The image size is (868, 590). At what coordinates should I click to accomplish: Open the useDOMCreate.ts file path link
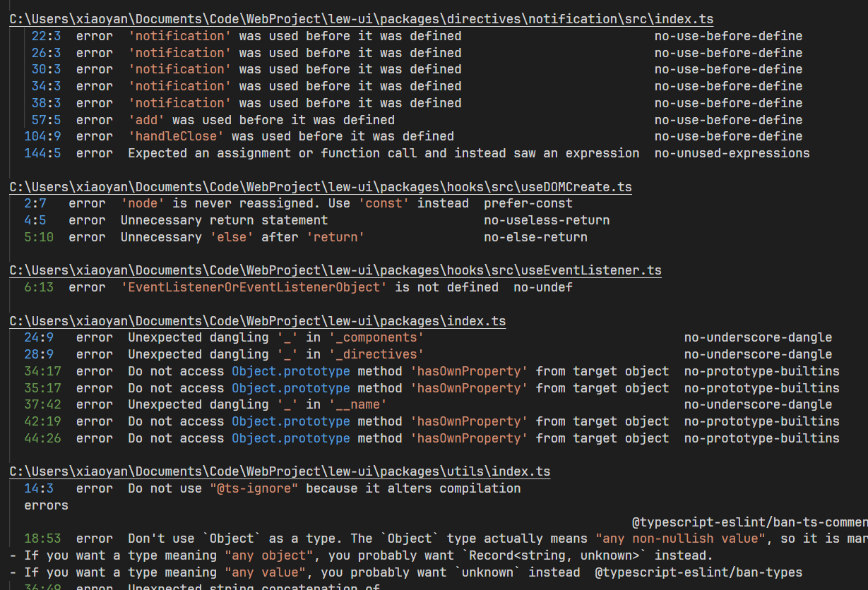[x=321, y=187]
